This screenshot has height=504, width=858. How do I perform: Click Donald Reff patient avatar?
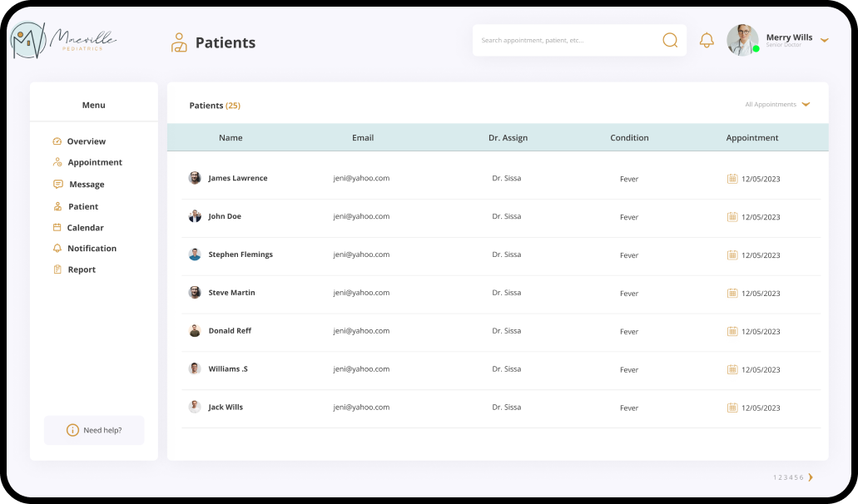click(x=195, y=331)
